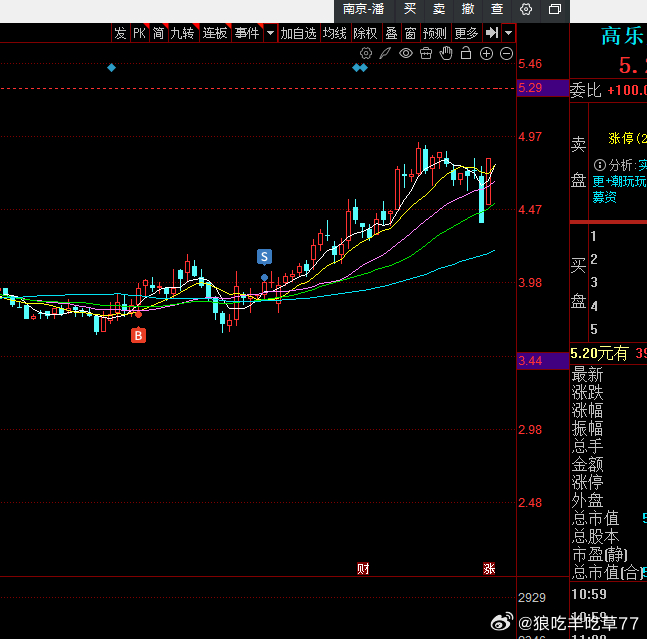The width and height of the screenshot is (647, 639).
Task: Open the 事件 events menu
Action: (x=247, y=33)
